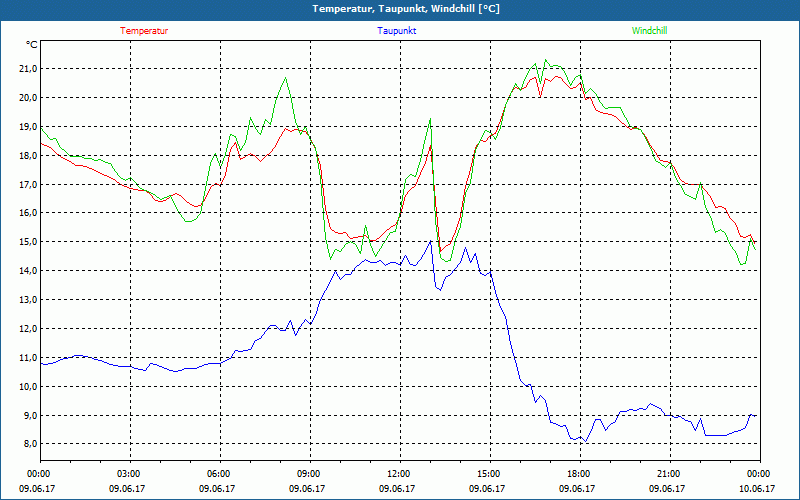Click the 09:00 time axis label
Viewport: 800px width, 500px height.
coord(310,474)
